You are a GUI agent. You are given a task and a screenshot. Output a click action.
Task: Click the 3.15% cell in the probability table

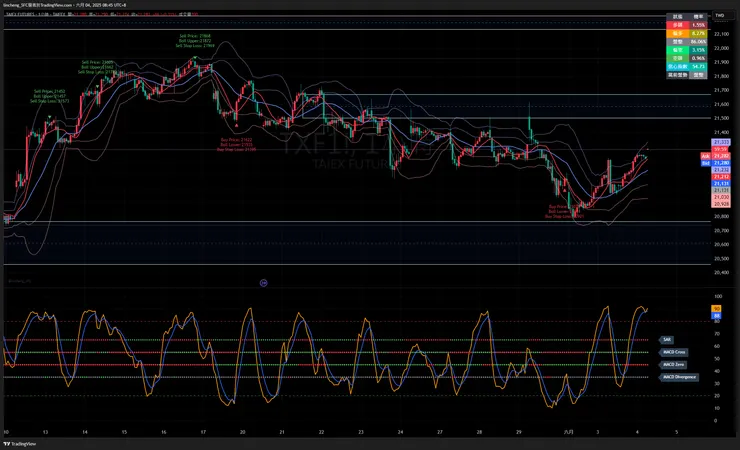click(x=698, y=50)
